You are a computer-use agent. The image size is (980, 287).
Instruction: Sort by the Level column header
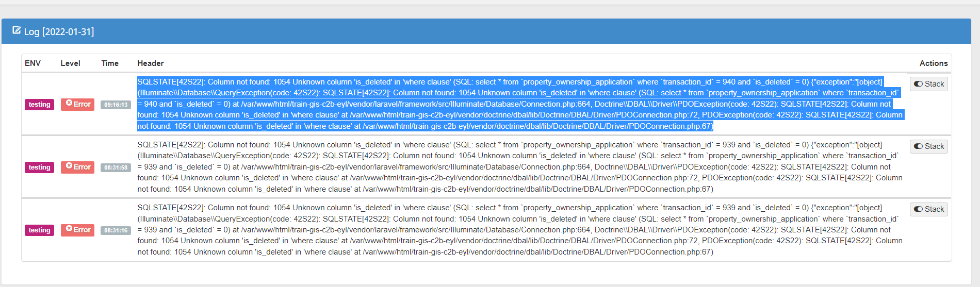70,63
